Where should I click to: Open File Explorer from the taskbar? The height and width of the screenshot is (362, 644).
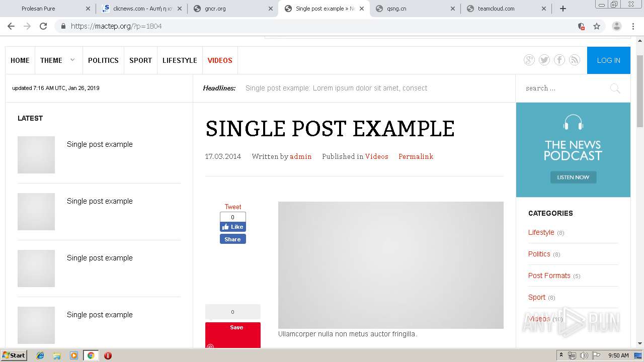[57, 355]
